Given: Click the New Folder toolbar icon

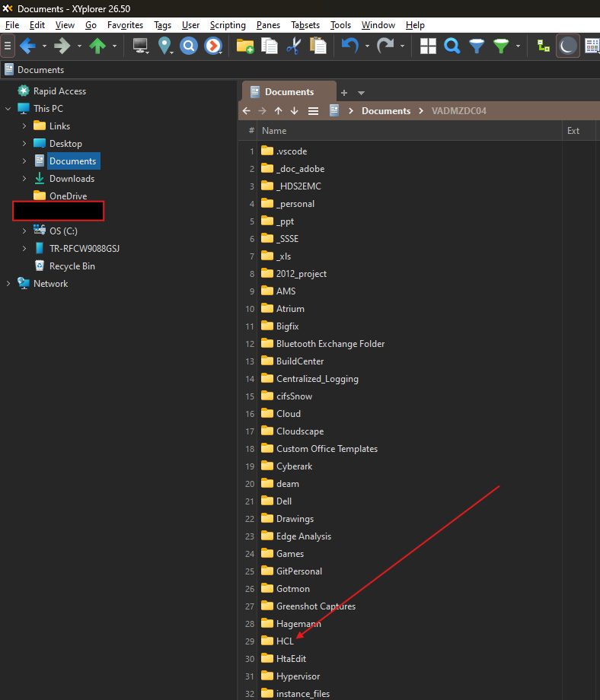Looking at the screenshot, I should coord(244,46).
